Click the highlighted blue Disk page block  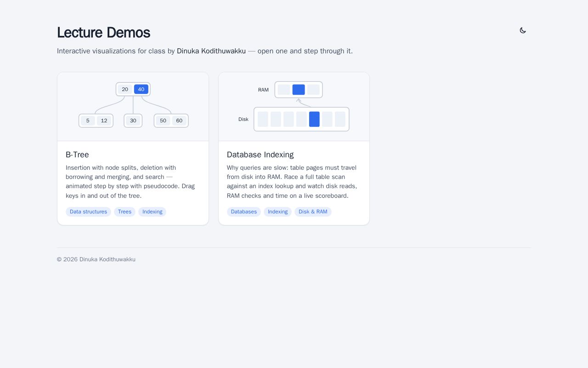314,119
